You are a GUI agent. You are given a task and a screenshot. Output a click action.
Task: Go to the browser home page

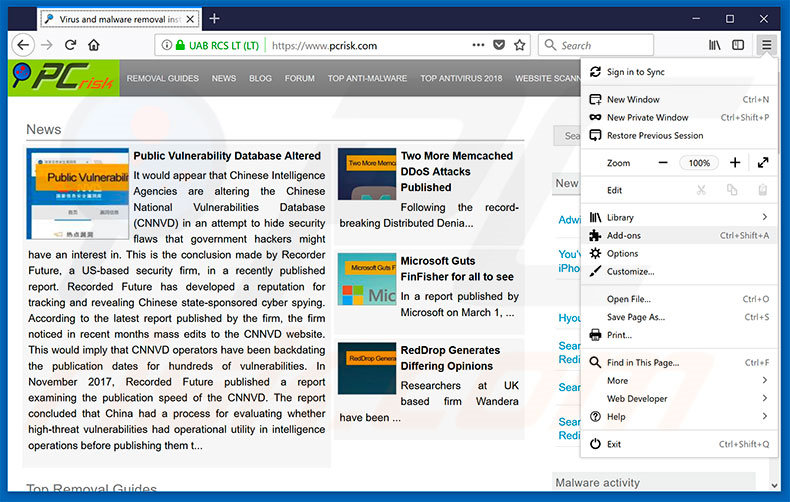[94, 45]
